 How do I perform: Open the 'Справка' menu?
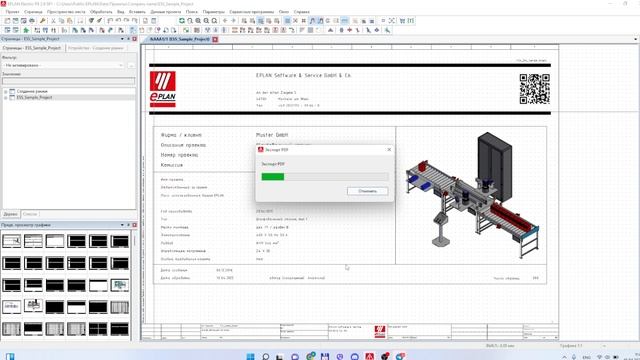(301, 12)
